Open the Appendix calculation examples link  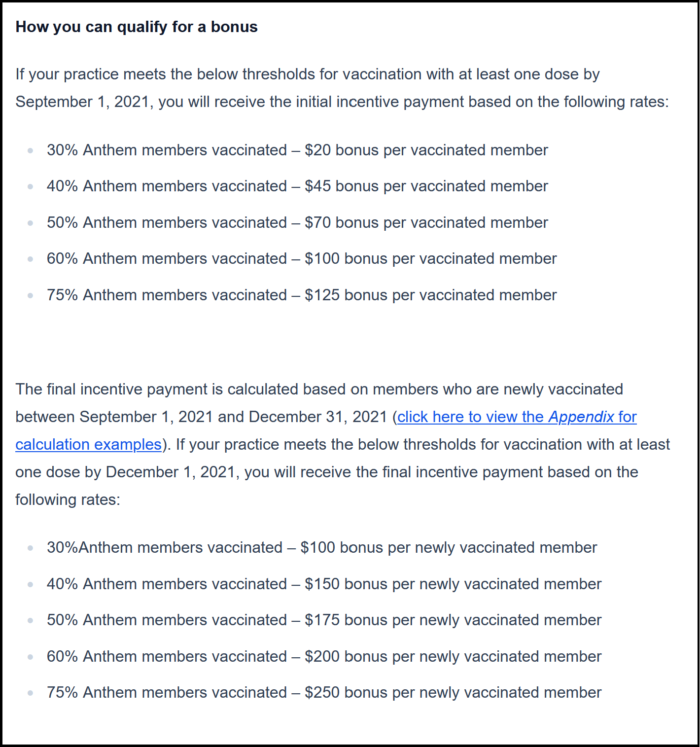[517, 417]
